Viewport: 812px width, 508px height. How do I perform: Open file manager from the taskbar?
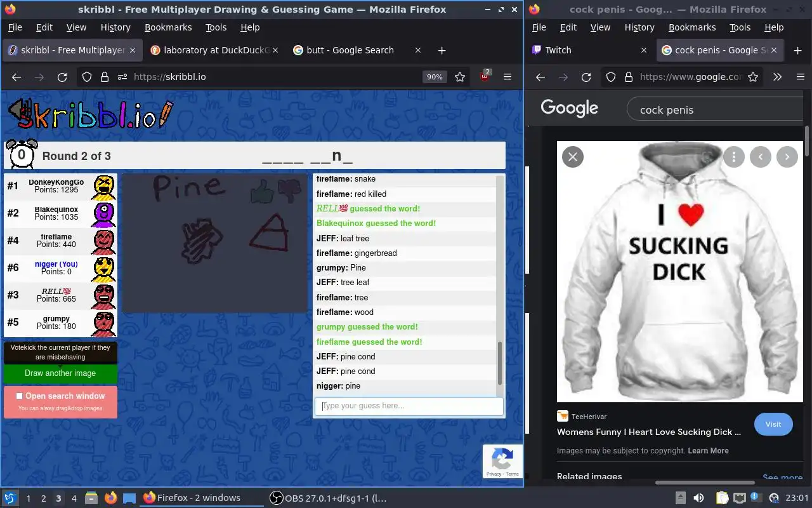pyautogui.click(x=91, y=498)
